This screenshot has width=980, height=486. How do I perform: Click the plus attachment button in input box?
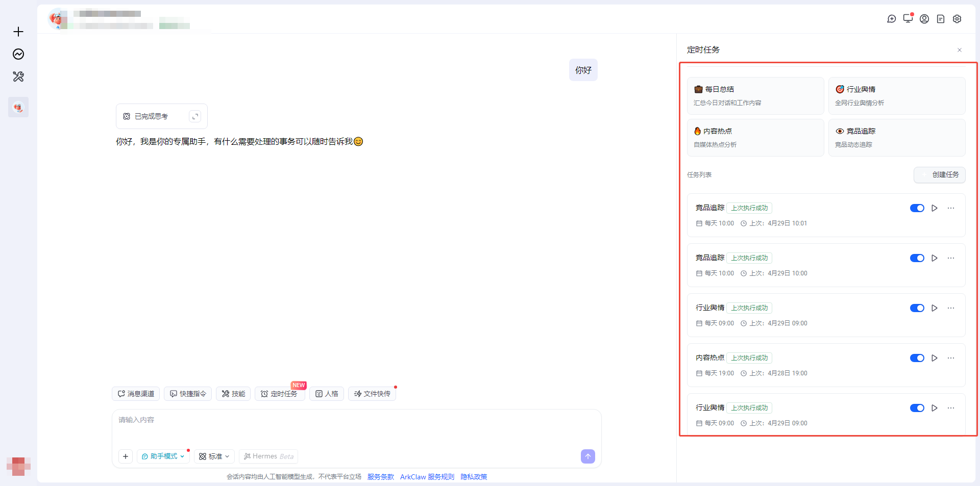126,456
